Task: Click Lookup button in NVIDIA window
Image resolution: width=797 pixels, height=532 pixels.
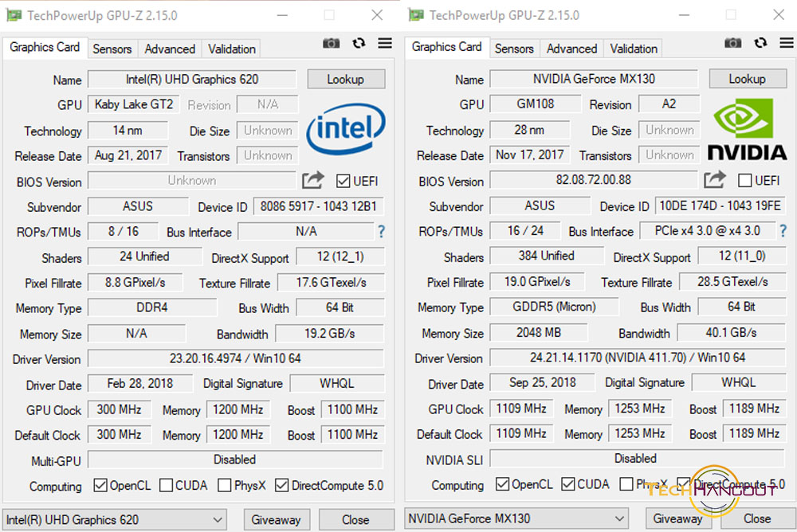Action: pyautogui.click(x=748, y=79)
